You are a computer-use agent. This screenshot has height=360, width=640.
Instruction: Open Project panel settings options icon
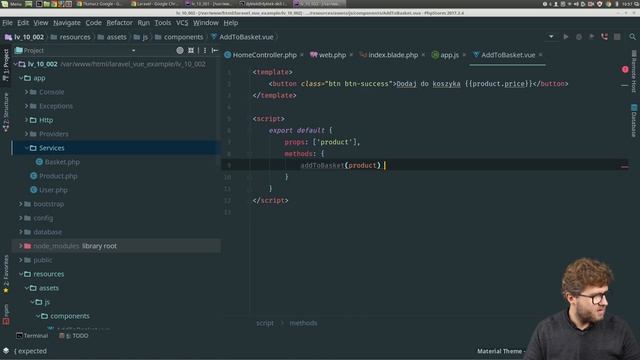205,50
